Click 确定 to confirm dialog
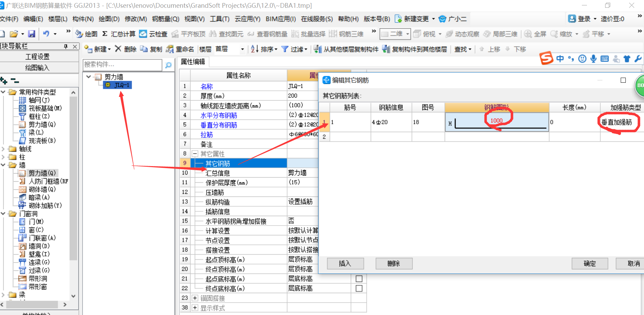 [x=590, y=263]
